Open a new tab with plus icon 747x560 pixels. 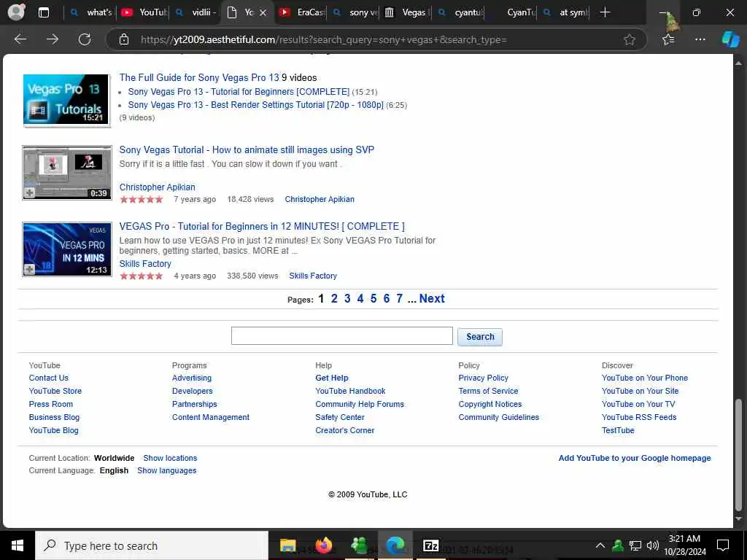[x=605, y=12]
